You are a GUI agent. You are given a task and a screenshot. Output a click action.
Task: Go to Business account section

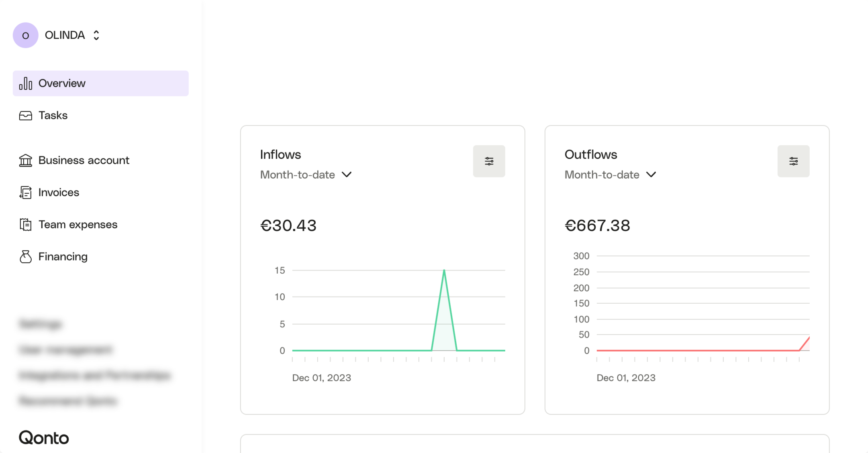[84, 160]
